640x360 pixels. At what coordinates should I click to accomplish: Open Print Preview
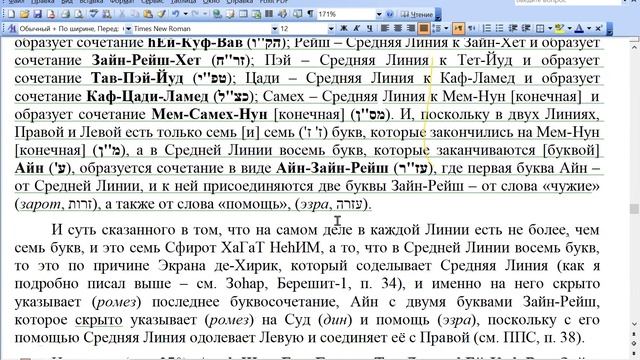coord(78,14)
